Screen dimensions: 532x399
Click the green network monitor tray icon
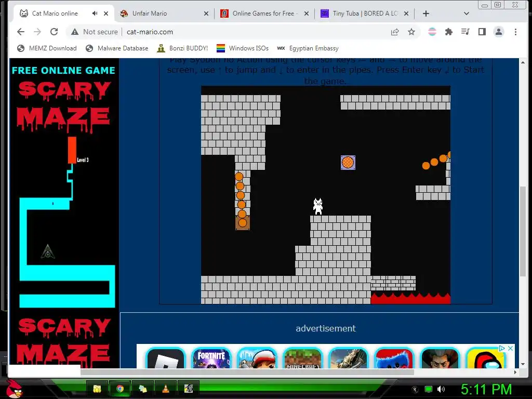click(429, 390)
